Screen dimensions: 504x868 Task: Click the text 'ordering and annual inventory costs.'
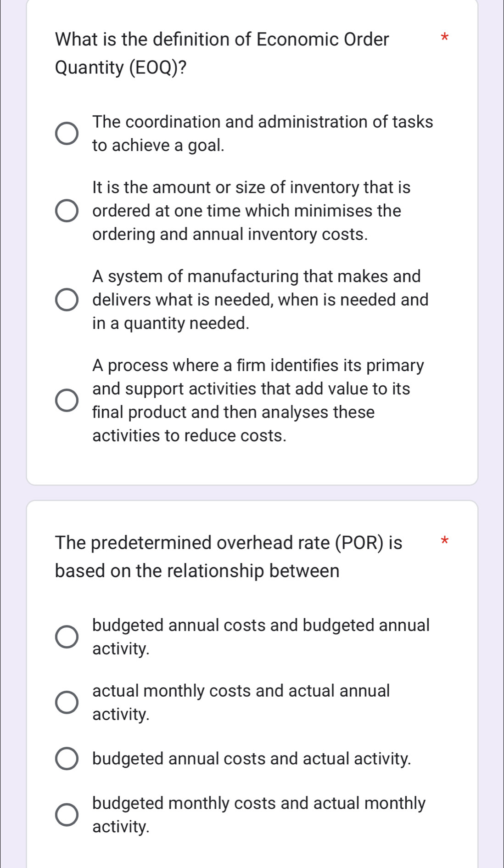pyautogui.click(x=230, y=234)
